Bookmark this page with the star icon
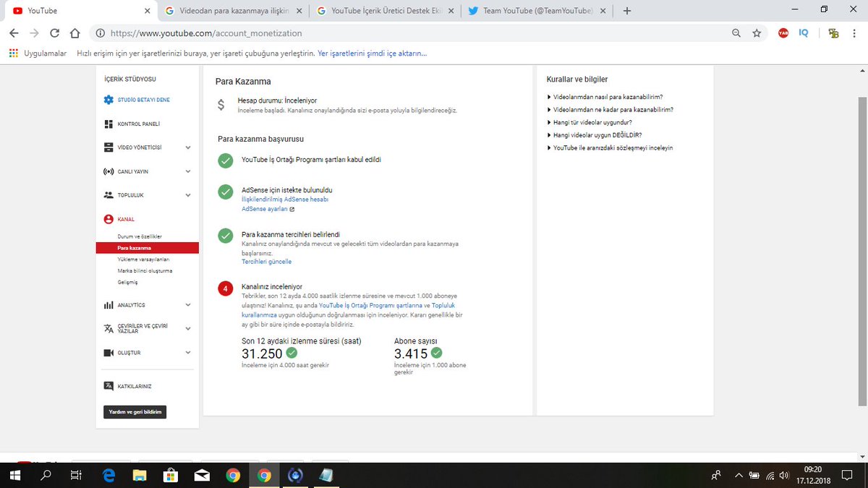 757,33
